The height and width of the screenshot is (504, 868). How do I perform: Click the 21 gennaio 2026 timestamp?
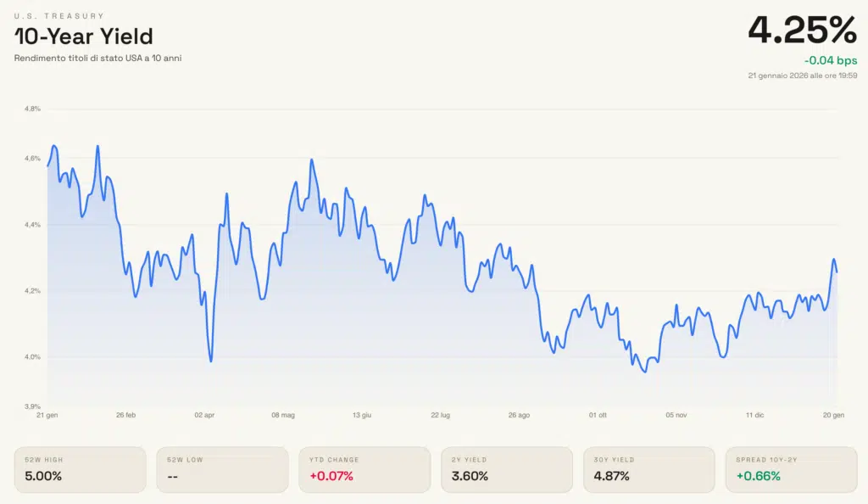point(802,76)
